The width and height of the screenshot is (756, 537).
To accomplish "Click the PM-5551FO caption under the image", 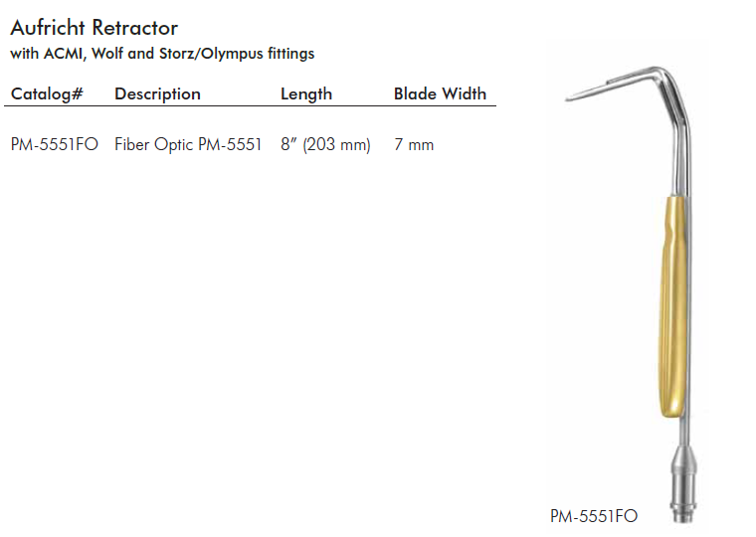I will click(x=594, y=516).
